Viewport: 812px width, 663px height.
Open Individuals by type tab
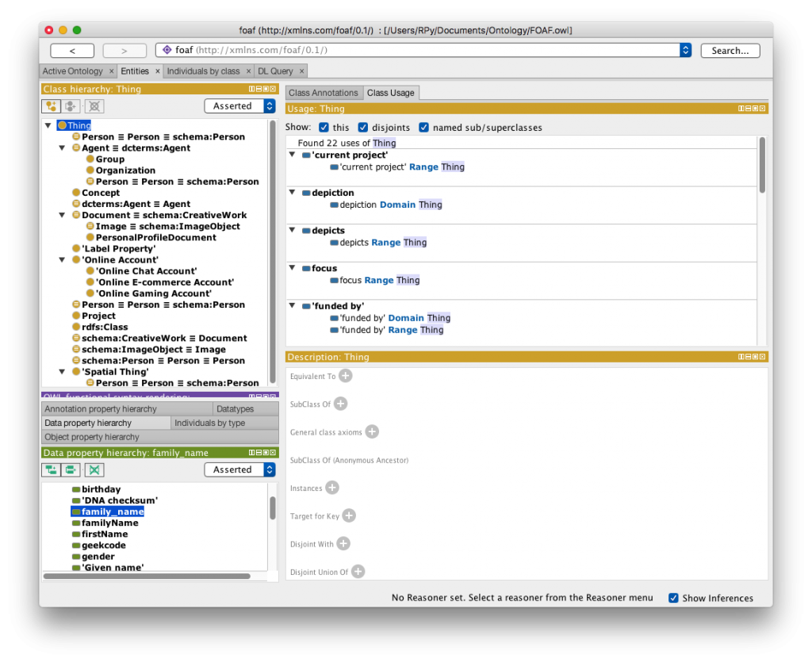224,423
